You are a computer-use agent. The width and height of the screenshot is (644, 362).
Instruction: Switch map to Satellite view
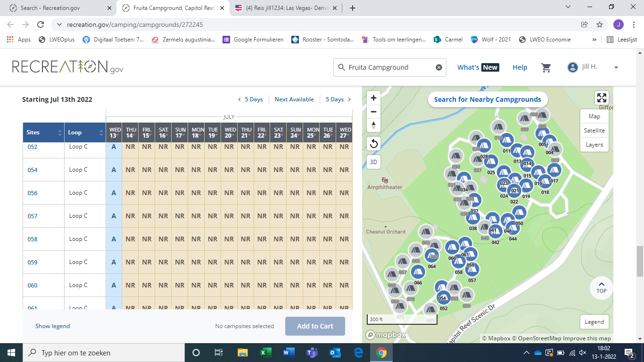594,131
